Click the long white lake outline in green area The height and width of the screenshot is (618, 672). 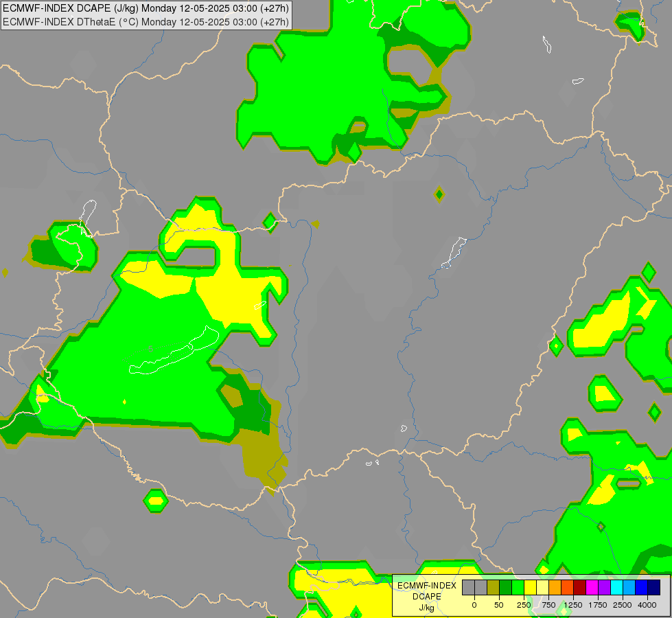tap(174, 351)
